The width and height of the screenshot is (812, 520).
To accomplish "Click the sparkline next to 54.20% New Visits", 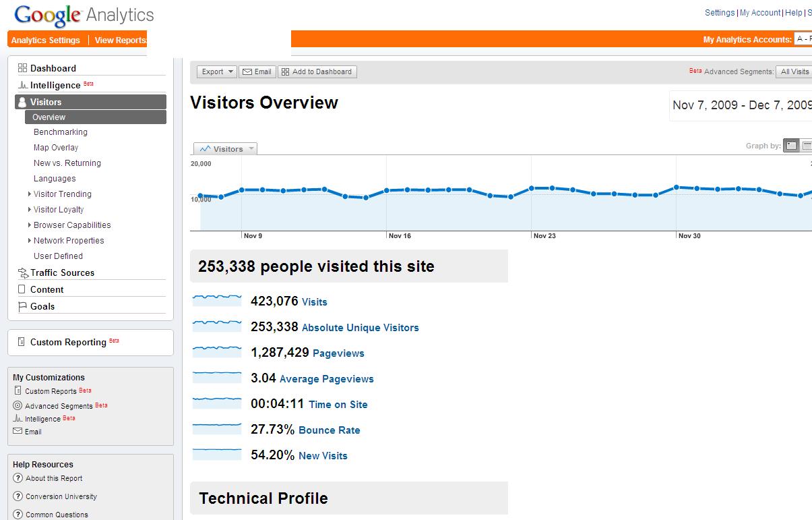I will click(217, 453).
